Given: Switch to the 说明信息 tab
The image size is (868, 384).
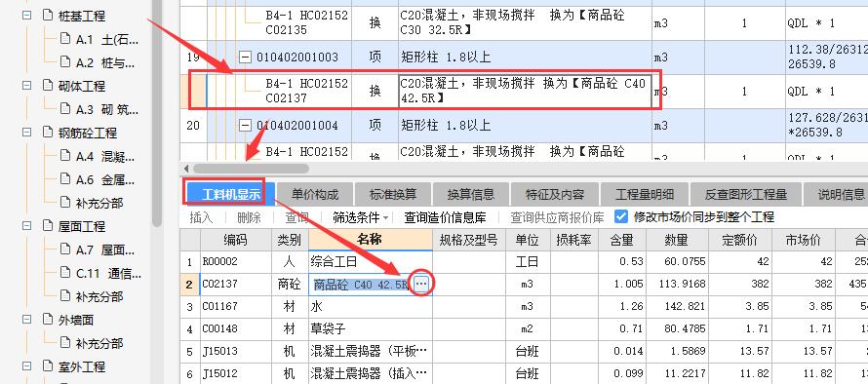Looking at the screenshot, I should click(837, 194).
